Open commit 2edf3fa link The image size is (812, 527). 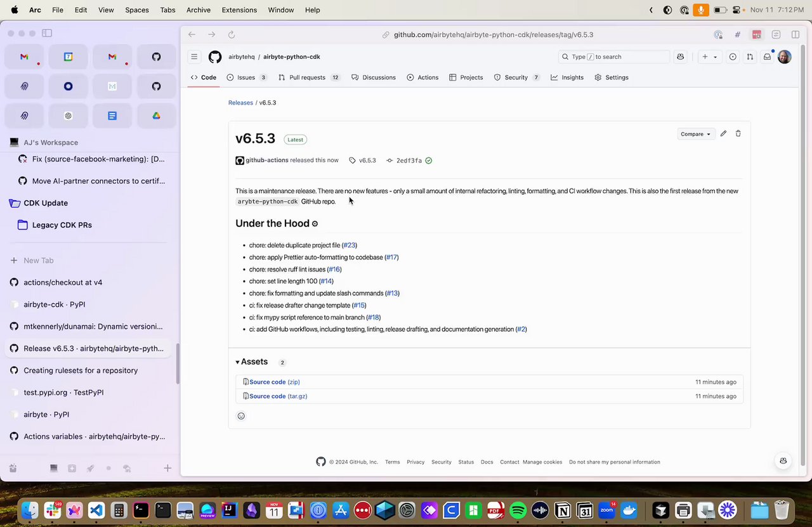pyautogui.click(x=409, y=160)
